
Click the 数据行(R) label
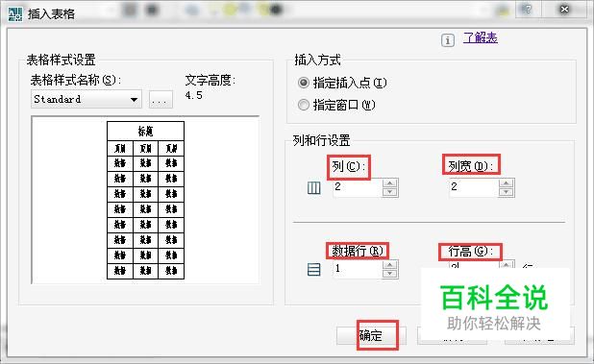358,251
